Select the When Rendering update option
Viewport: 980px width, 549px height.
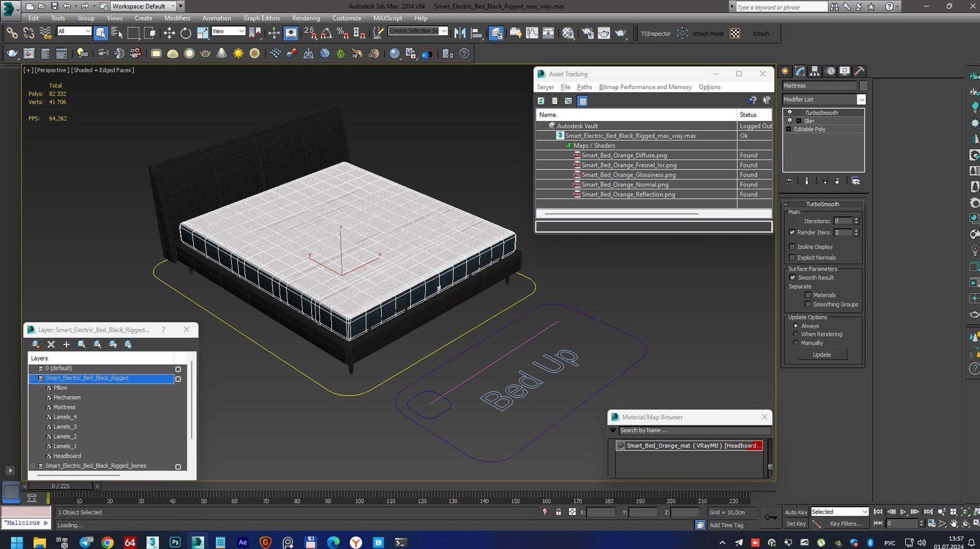pyautogui.click(x=795, y=334)
